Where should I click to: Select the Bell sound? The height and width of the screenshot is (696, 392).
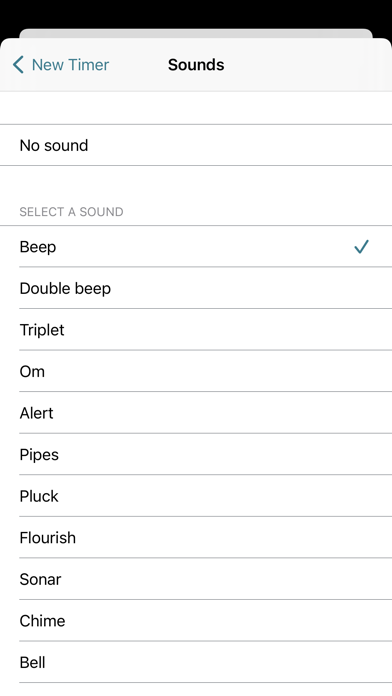[x=196, y=662]
